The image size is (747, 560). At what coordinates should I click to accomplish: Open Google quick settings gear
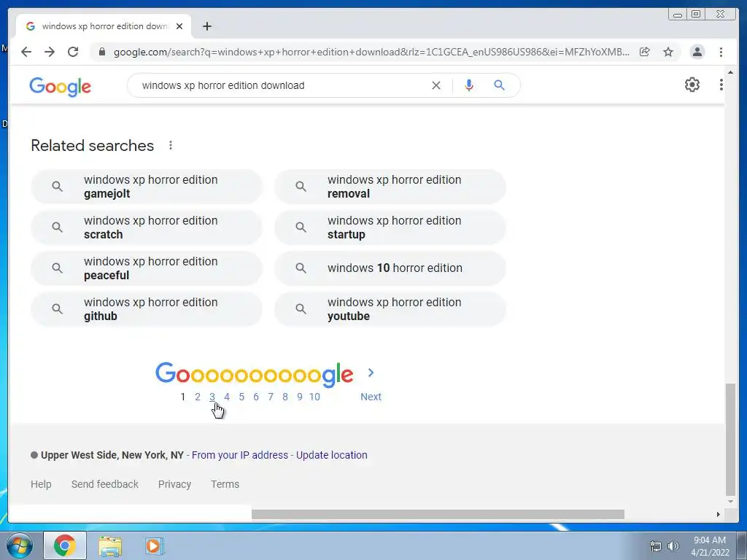[x=692, y=85]
